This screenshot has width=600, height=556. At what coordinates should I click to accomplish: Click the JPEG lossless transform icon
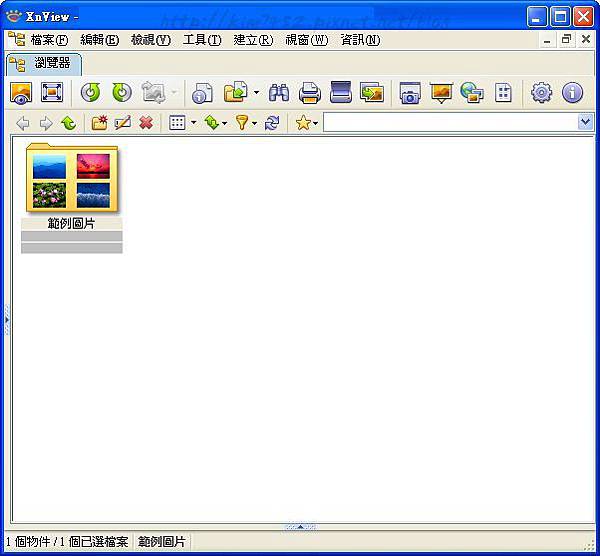154,93
